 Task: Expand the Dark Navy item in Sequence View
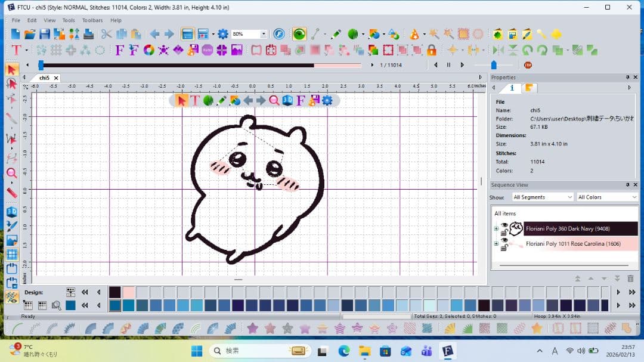pyautogui.click(x=496, y=229)
